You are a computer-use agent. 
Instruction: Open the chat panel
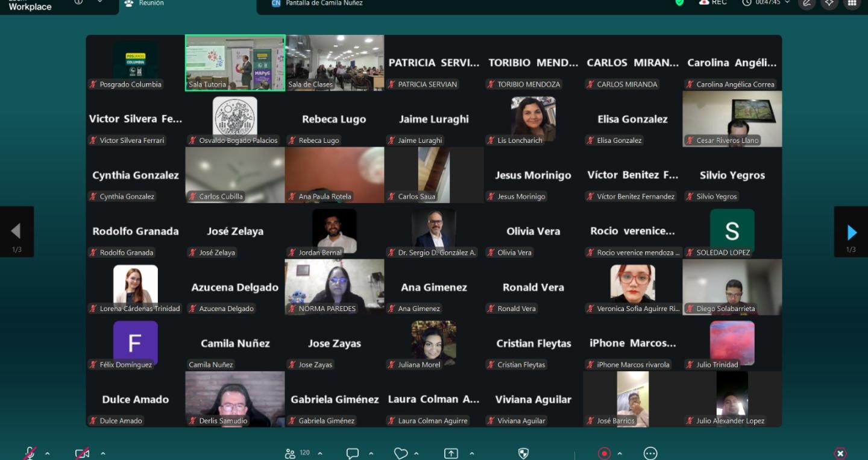(x=353, y=453)
